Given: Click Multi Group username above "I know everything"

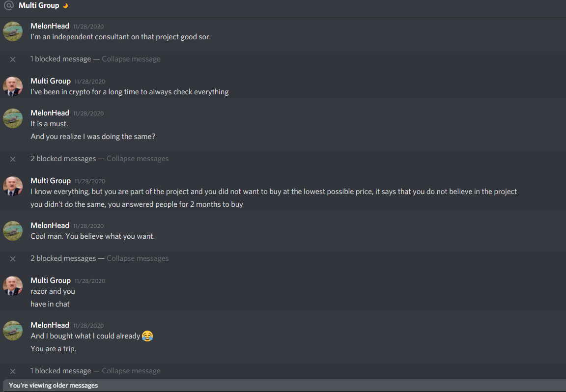Looking at the screenshot, I should coord(51,180).
